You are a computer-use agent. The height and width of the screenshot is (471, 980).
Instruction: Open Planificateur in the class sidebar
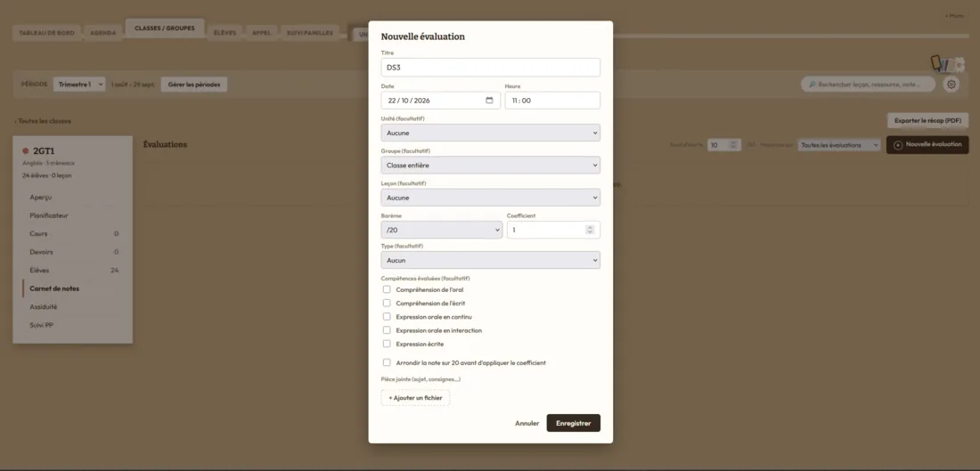click(49, 215)
